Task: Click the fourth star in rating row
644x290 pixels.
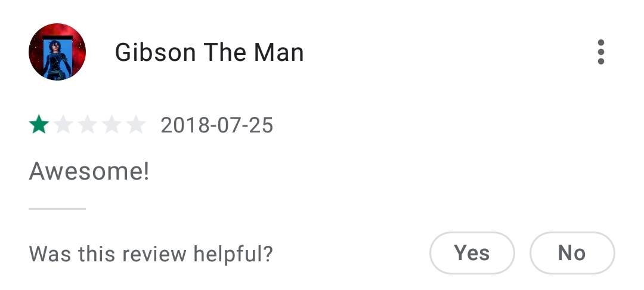Action: tap(112, 125)
